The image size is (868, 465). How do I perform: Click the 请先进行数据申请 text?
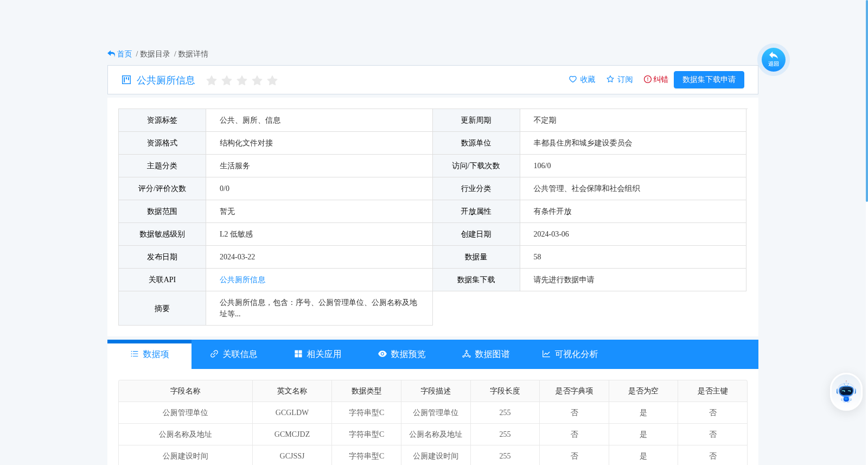tap(564, 280)
